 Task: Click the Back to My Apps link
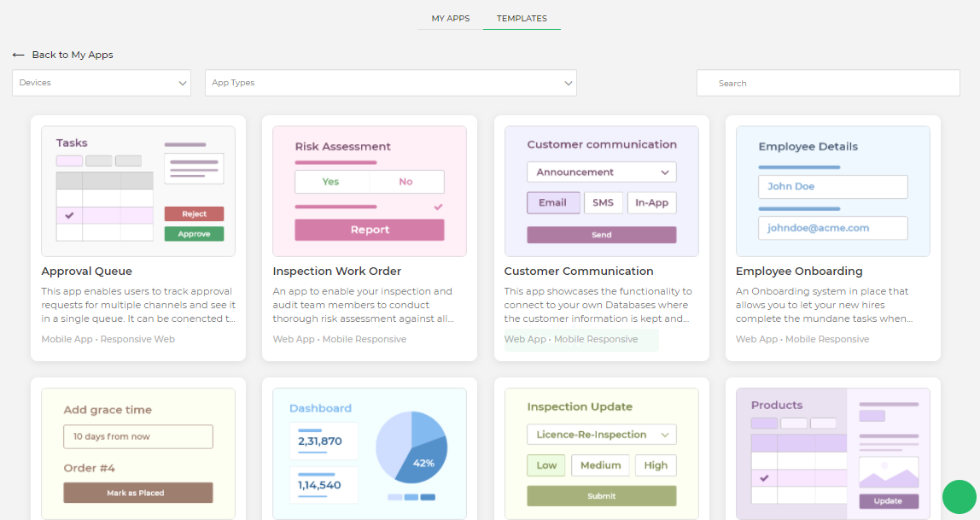pos(72,54)
